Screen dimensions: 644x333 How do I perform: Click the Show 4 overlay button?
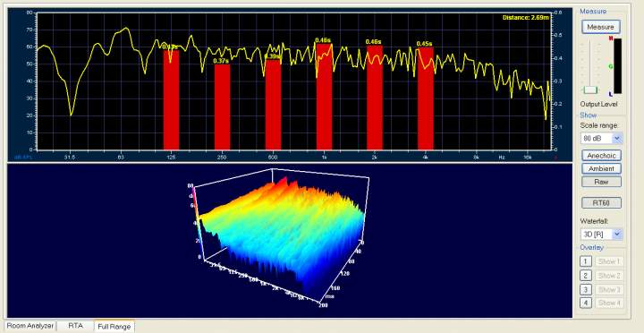(x=609, y=303)
